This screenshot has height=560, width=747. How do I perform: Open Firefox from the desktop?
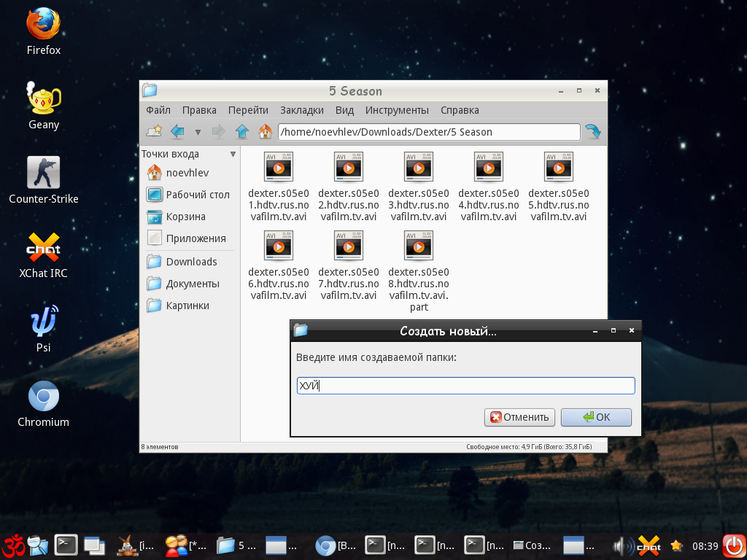(x=43, y=24)
